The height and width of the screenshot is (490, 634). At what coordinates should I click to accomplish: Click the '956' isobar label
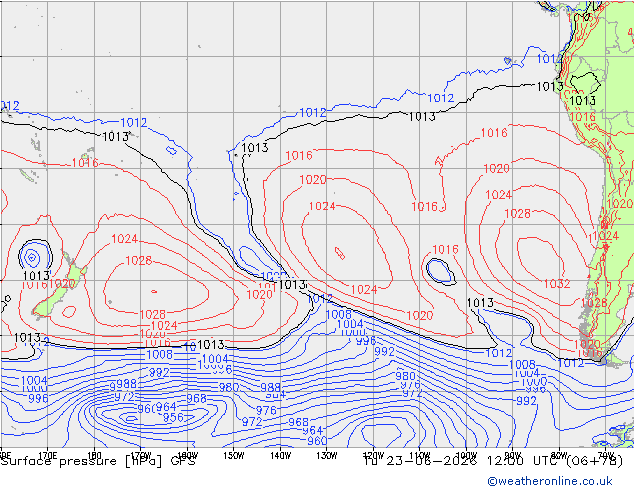click(173, 417)
